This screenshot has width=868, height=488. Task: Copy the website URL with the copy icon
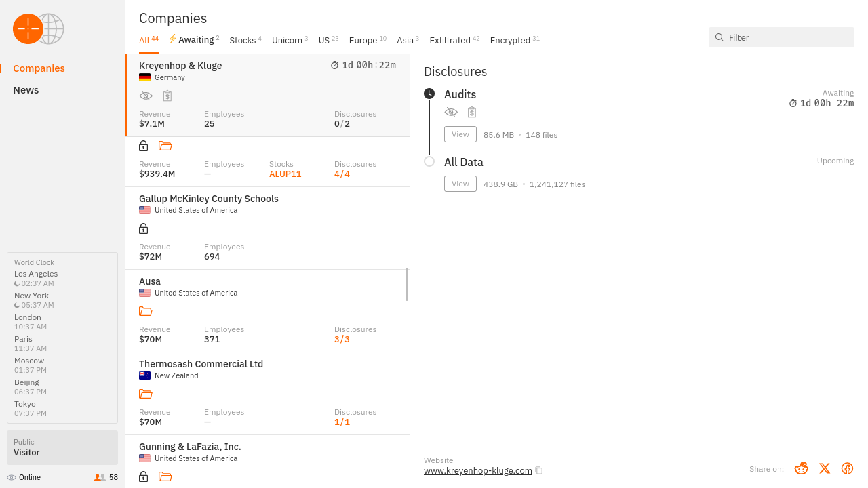pos(539,470)
